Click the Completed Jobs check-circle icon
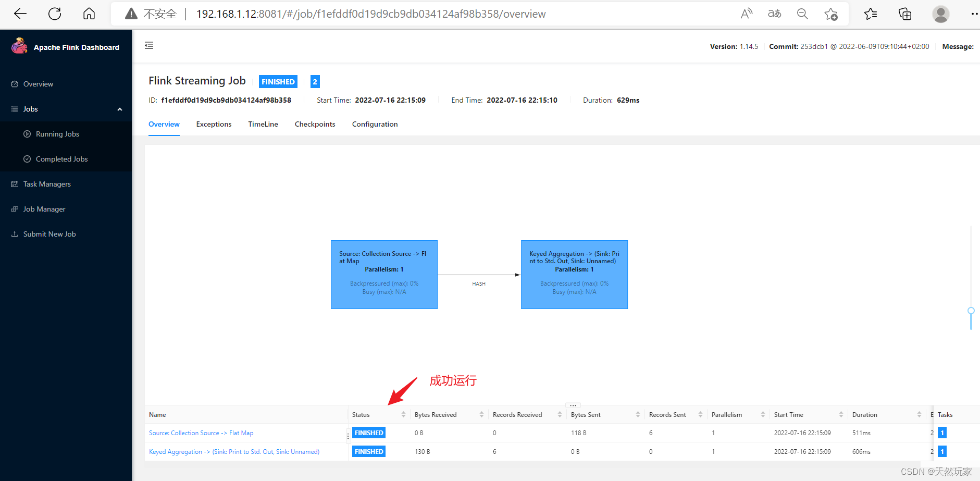Screen dimensions: 980x481 click(27, 159)
